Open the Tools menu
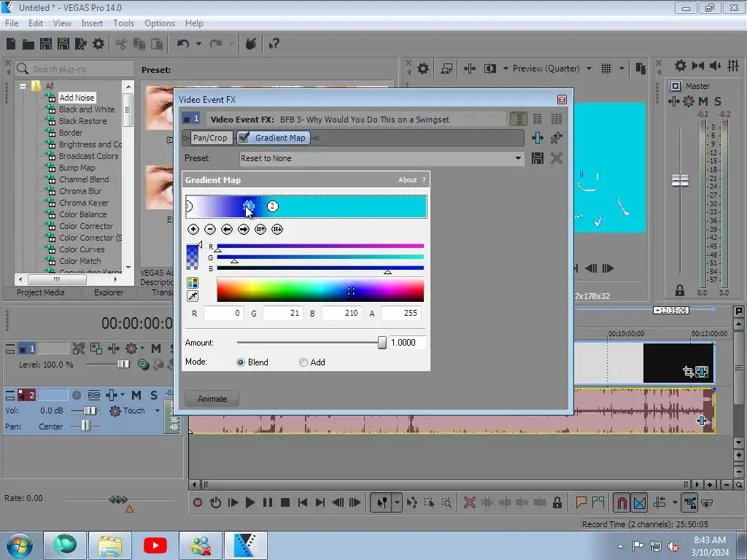 point(123,23)
